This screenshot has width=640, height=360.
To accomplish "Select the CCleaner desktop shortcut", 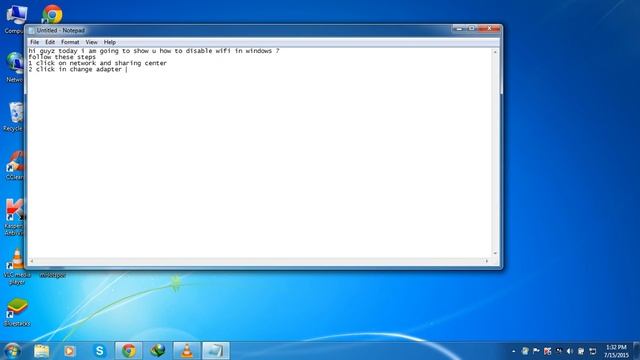I will pyautogui.click(x=16, y=165).
